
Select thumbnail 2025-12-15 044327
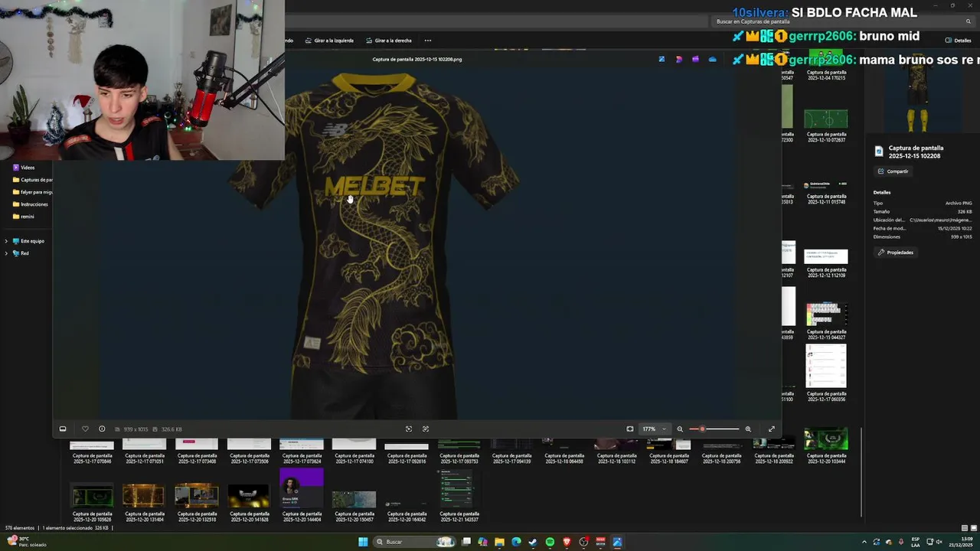click(826, 321)
